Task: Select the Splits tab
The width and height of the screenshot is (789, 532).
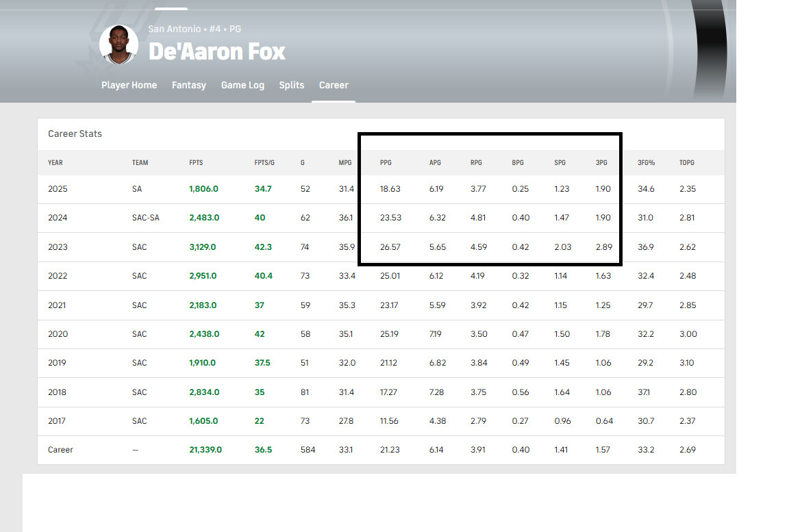Action: [291, 86]
